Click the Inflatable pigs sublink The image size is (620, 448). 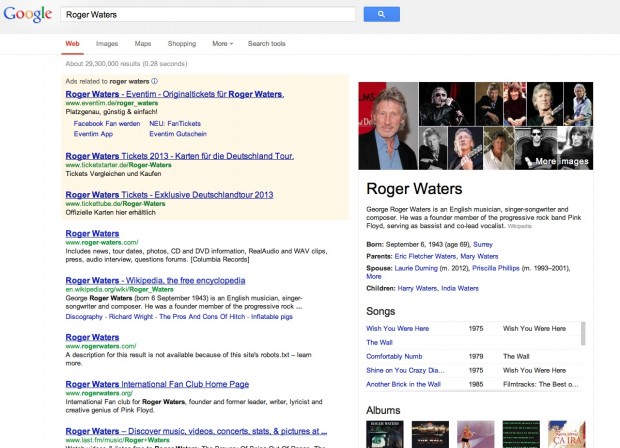[x=272, y=316]
